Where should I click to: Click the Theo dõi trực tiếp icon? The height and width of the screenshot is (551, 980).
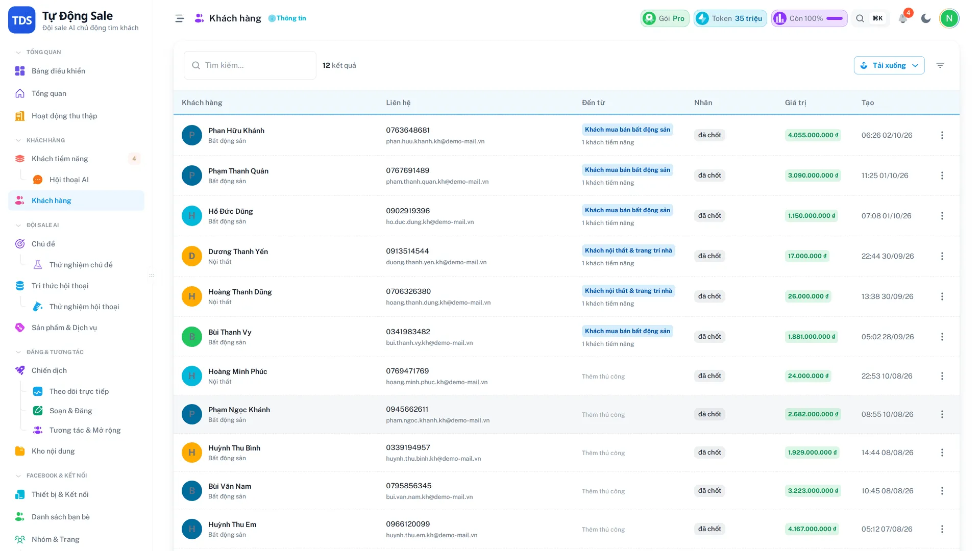38,391
